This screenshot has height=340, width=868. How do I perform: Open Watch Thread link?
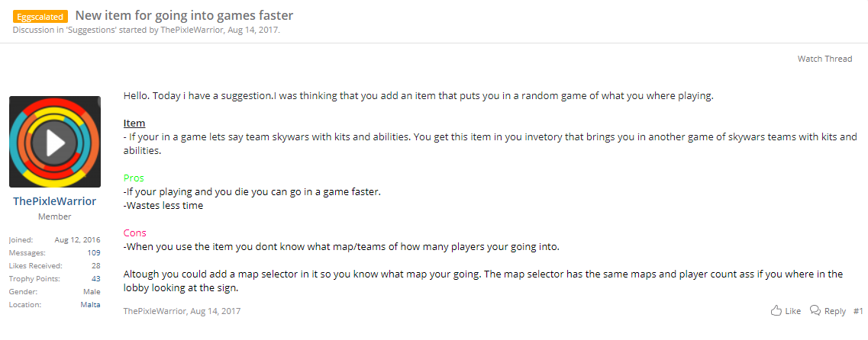pos(824,59)
